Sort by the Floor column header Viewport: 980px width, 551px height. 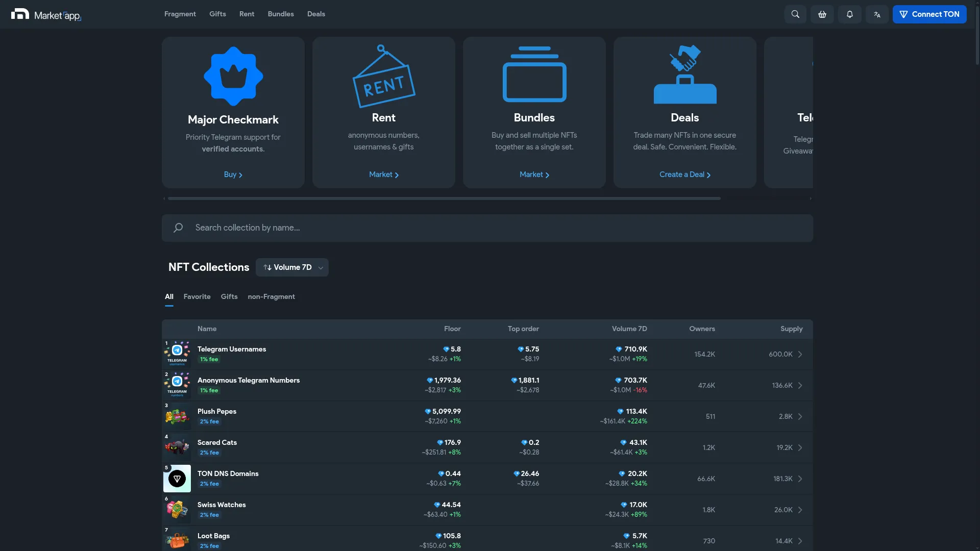pos(452,329)
